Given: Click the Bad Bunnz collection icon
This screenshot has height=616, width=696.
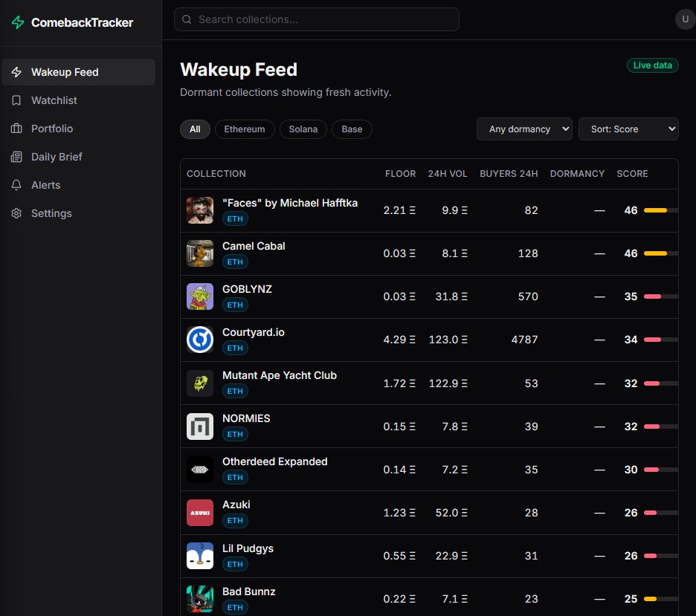Looking at the screenshot, I should click(200, 599).
